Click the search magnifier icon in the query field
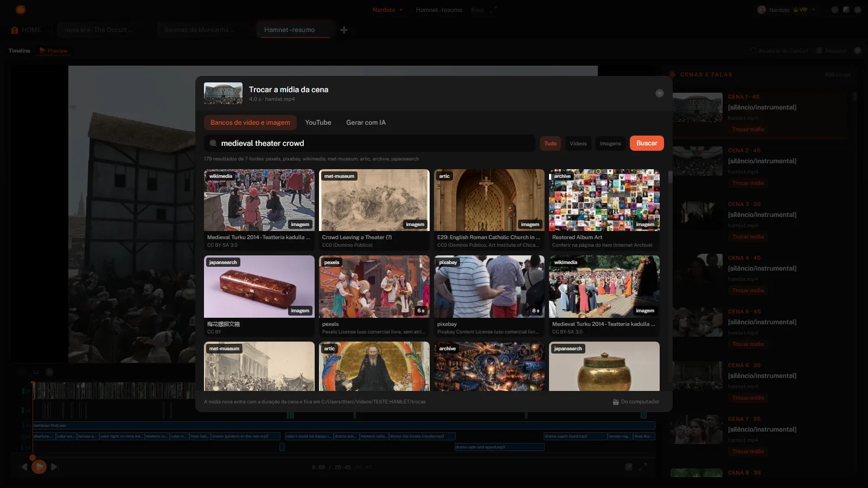The image size is (868, 488). (x=213, y=143)
